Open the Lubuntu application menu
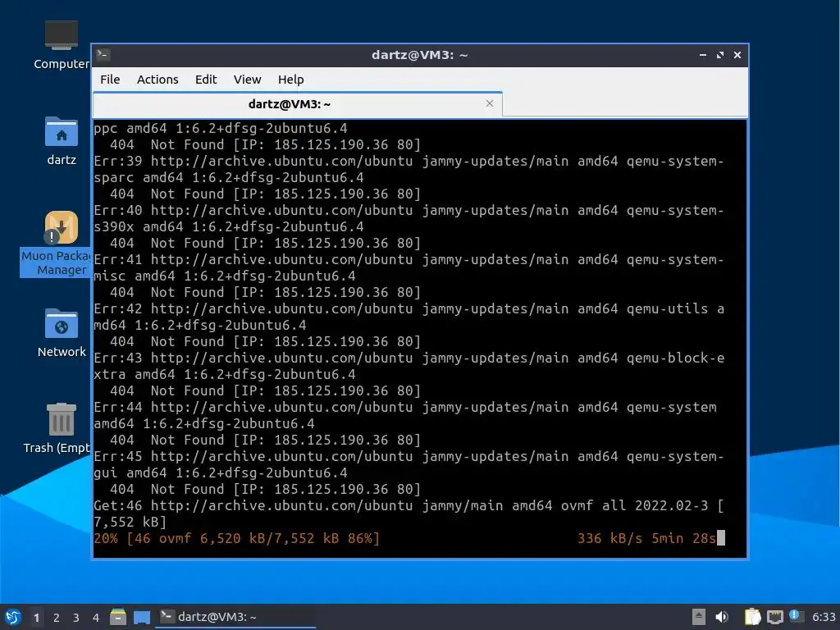The width and height of the screenshot is (840, 630). click(x=13, y=617)
